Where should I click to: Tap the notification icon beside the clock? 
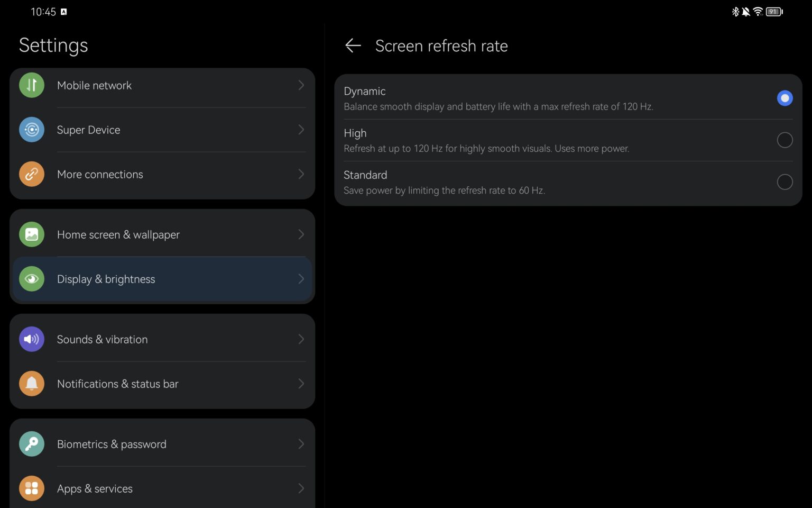click(x=63, y=12)
